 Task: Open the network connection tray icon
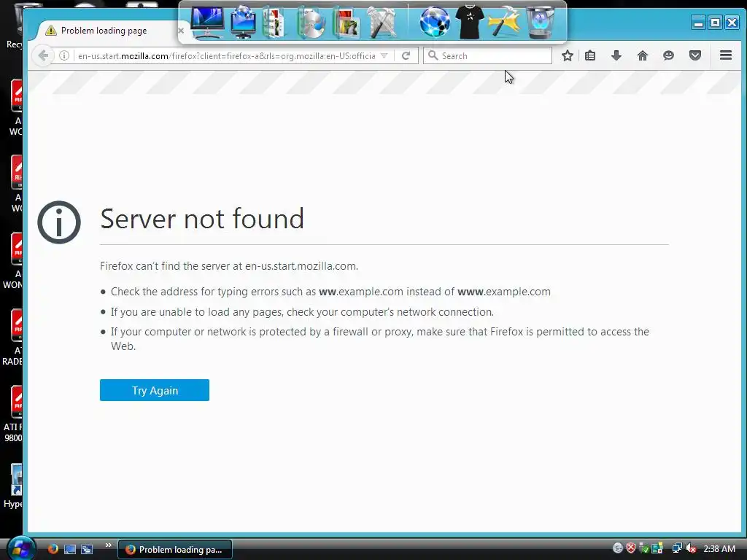coord(676,548)
